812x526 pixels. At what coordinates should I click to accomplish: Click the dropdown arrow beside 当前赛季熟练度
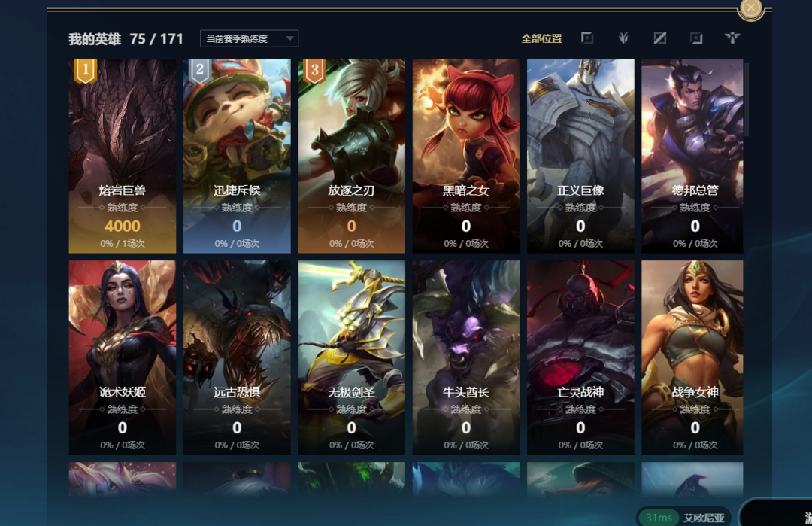(290, 38)
